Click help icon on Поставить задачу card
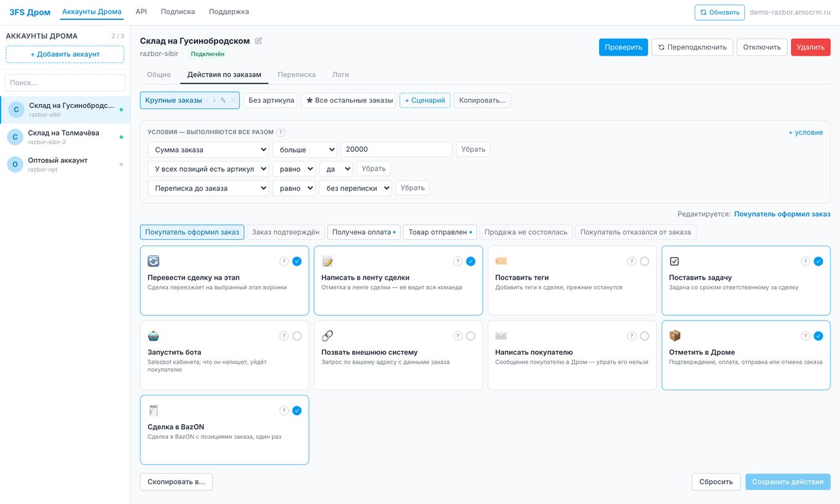This screenshot has width=840, height=504. (x=805, y=262)
